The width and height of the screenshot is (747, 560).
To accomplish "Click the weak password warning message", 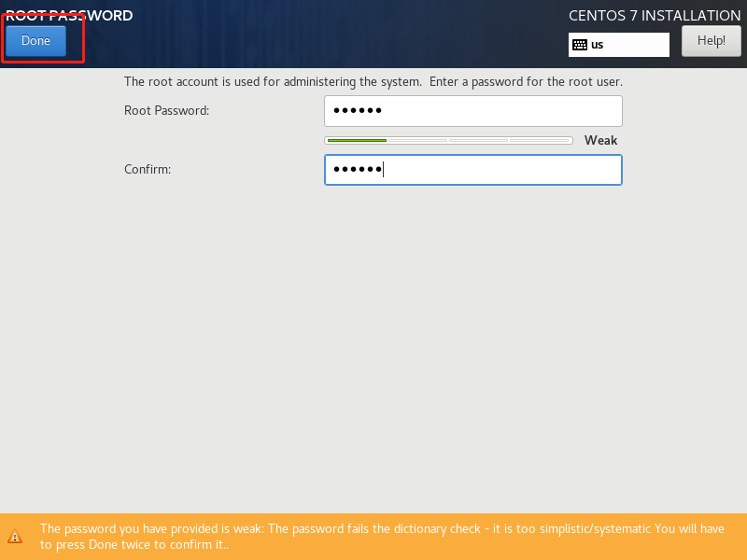I will click(x=382, y=537).
